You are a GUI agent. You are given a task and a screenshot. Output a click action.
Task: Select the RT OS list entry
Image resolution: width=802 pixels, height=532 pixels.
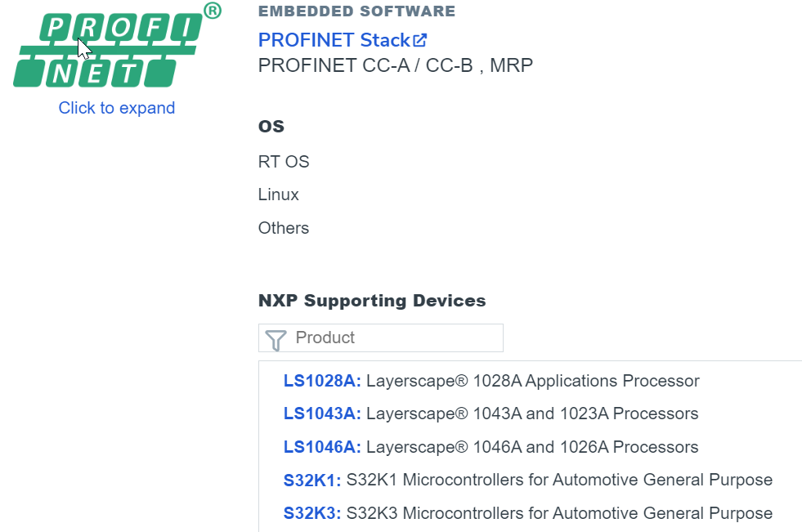pos(284,161)
